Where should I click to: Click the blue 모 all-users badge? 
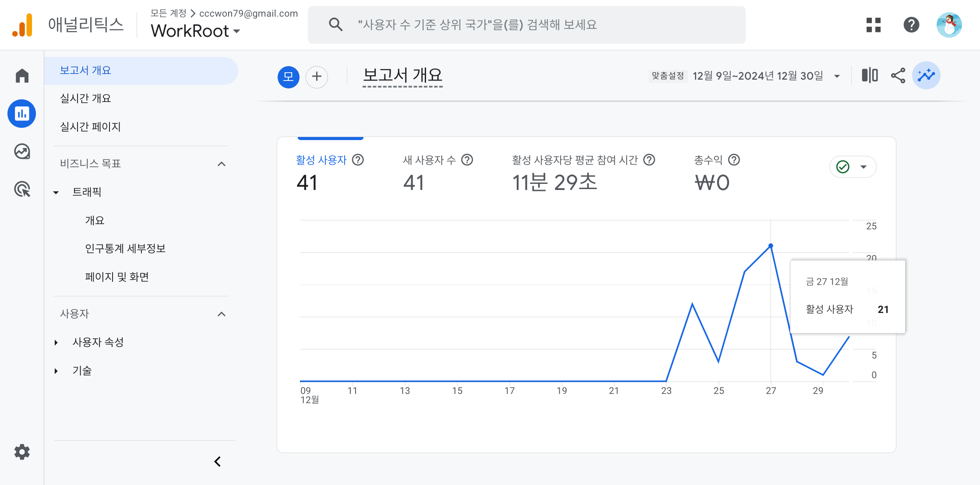(289, 77)
